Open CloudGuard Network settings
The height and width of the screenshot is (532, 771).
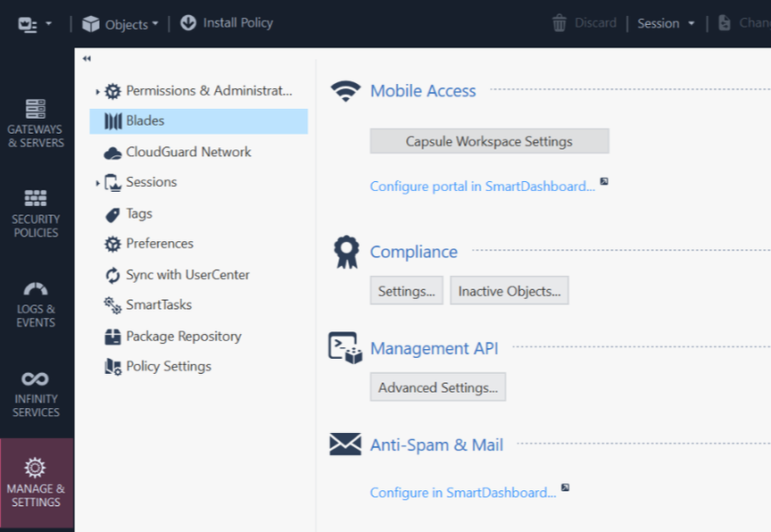(x=188, y=152)
